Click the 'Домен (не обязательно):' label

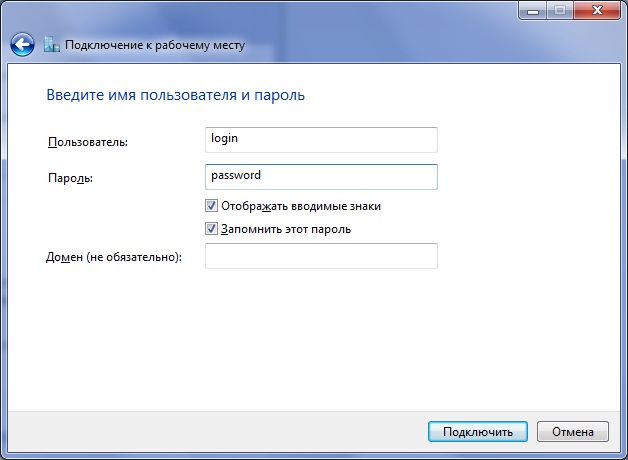[x=114, y=258]
